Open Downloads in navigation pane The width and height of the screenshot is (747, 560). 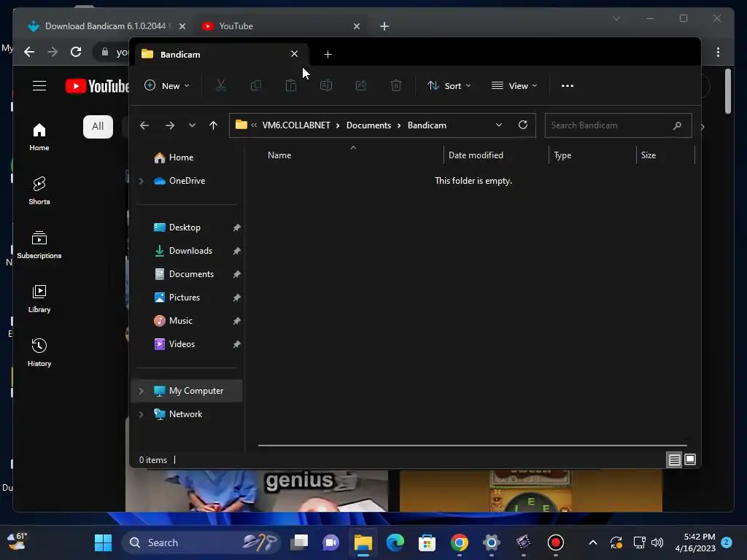[x=190, y=251]
